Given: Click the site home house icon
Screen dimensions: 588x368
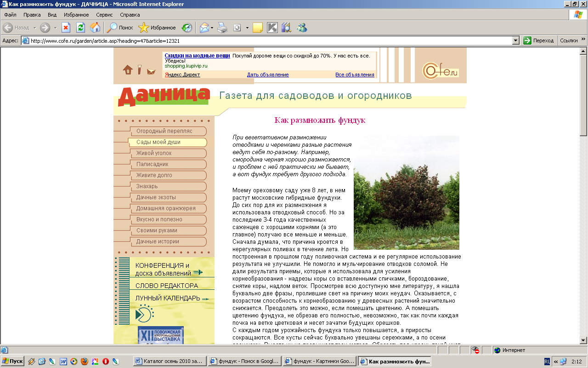Looking at the screenshot, I should tap(128, 69).
